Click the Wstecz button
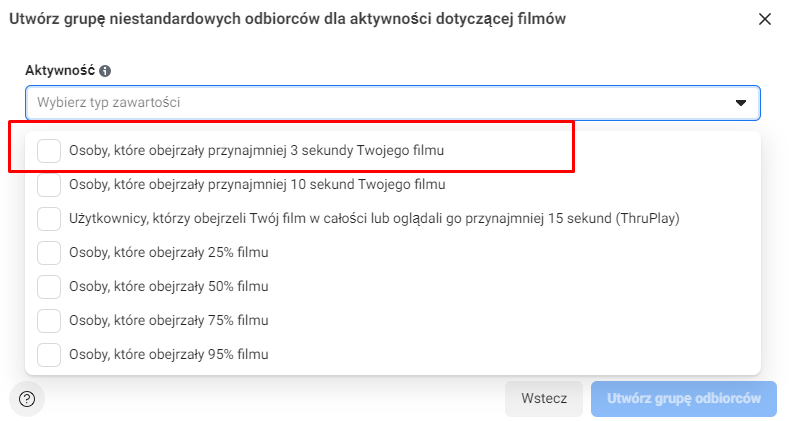This screenshot has height=421, width=789. coord(544,398)
